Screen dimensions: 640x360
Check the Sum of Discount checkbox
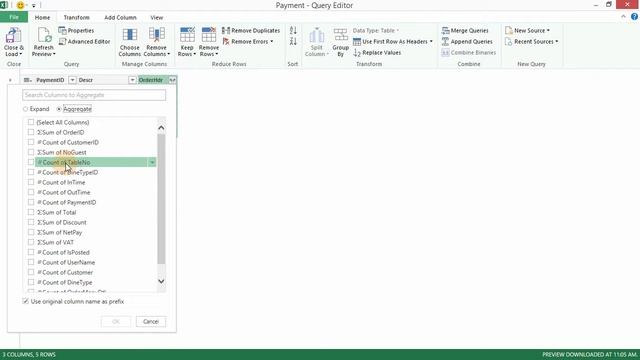(31, 222)
